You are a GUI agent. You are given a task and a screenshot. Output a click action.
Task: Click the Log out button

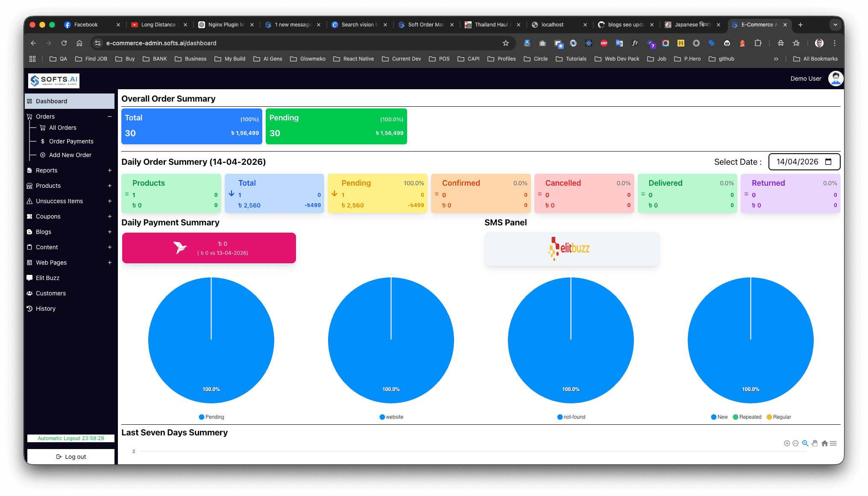[x=71, y=457]
